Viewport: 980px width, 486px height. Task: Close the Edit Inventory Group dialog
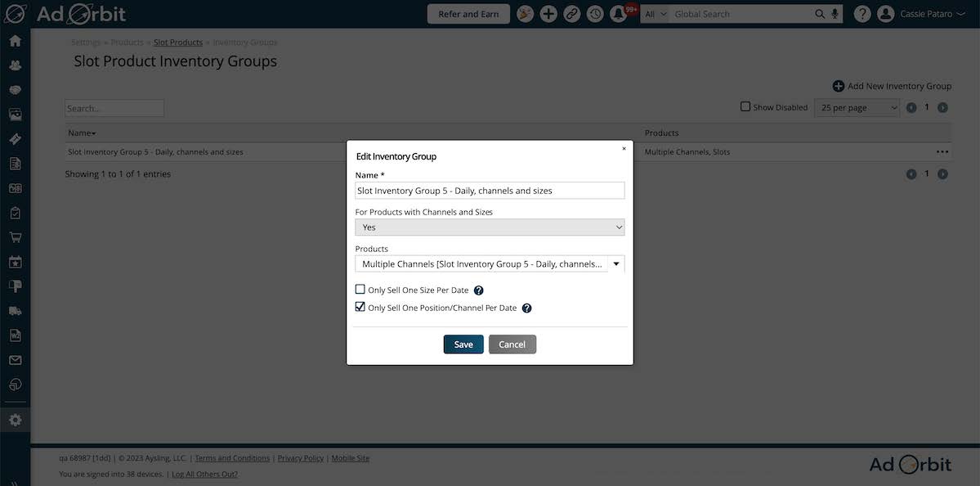(x=624, y=149)
